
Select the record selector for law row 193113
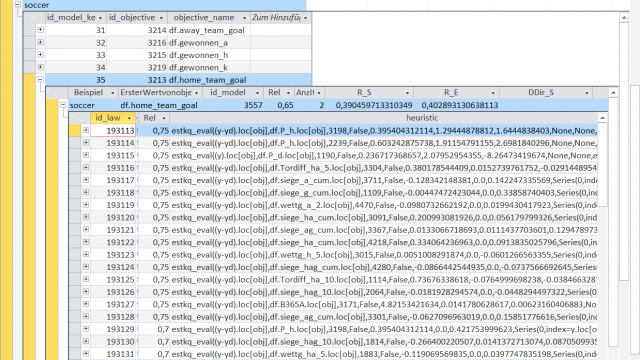pyautogui.click(x=75, y=130)
